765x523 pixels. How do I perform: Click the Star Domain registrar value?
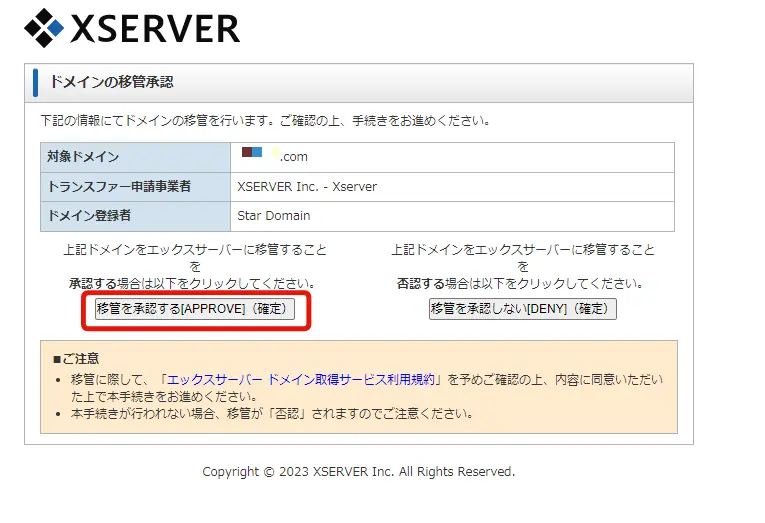[x=273, y=215]
